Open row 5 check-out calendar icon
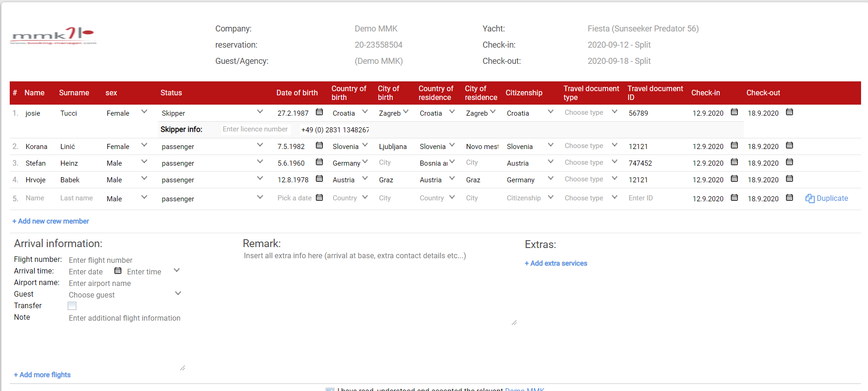The width and height of the screenshot is (868, 391). [x=790, y=198]
